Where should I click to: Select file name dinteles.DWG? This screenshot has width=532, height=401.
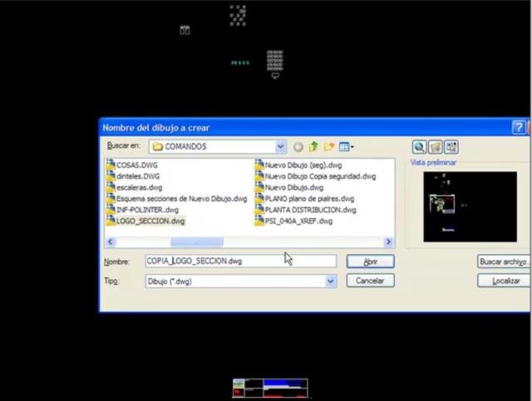pos(138,176)
